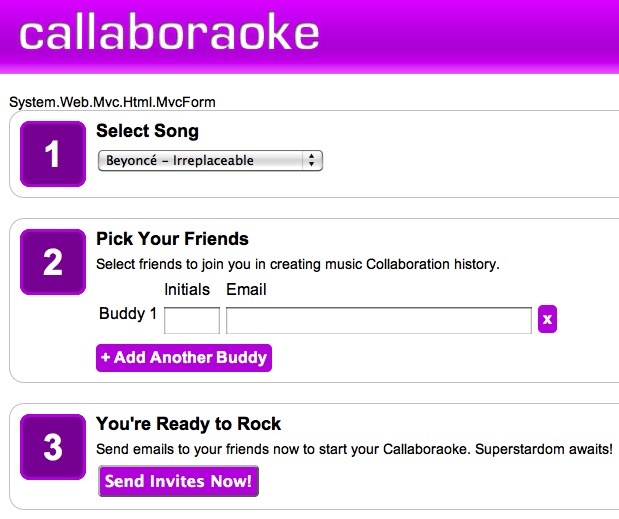The image size is (619, 519).
Task: Click the Pick Your Friends heading
Action: [x=172, y=239]
